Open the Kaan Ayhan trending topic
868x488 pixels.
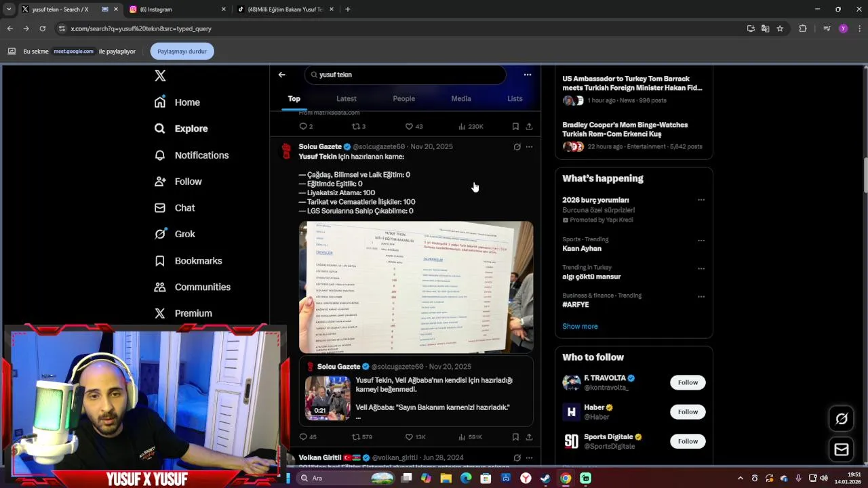pos(582,249)
